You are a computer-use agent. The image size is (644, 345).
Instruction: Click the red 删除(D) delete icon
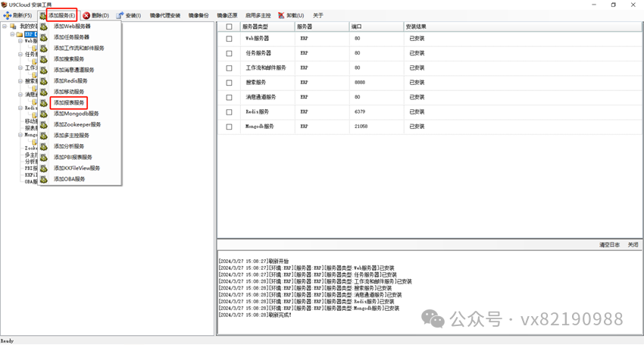click(86, 15)
